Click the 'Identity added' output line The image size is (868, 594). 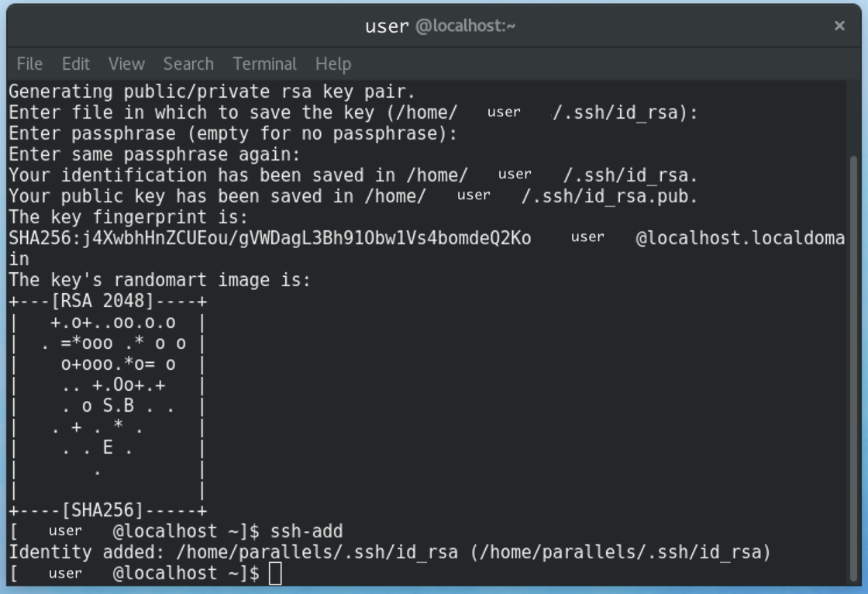tap(390, 552)
